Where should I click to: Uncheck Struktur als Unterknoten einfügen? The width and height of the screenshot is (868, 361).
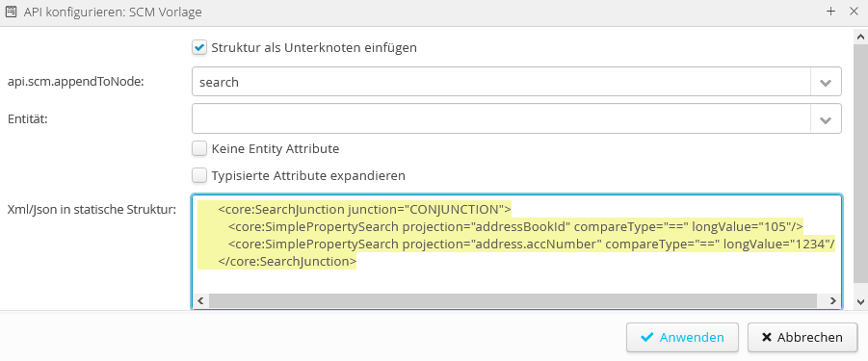coord(199,47)
